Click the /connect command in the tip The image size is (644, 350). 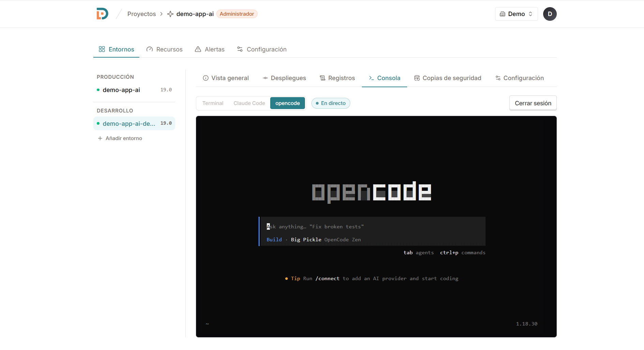pyautogui.click(x=327, y=278)
